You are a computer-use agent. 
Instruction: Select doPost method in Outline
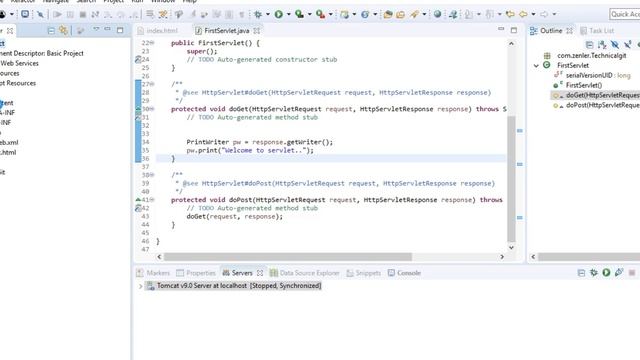point(597,105)
